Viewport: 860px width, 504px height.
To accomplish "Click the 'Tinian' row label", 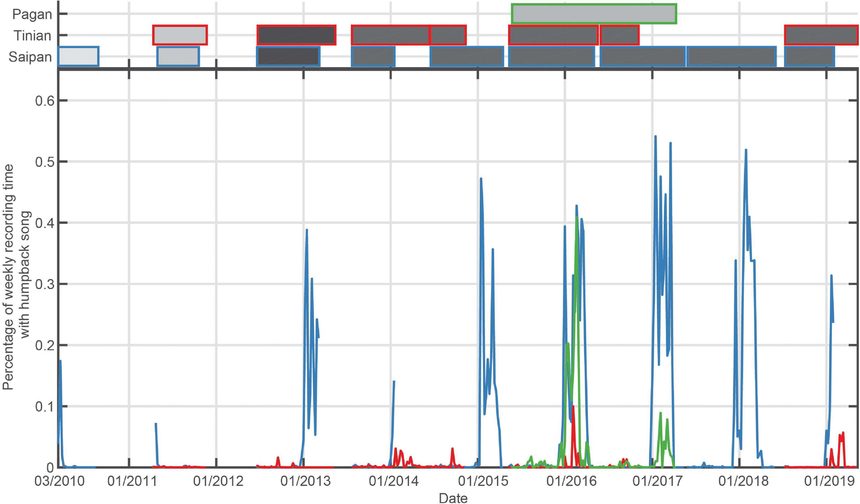I will click(32, 36).
